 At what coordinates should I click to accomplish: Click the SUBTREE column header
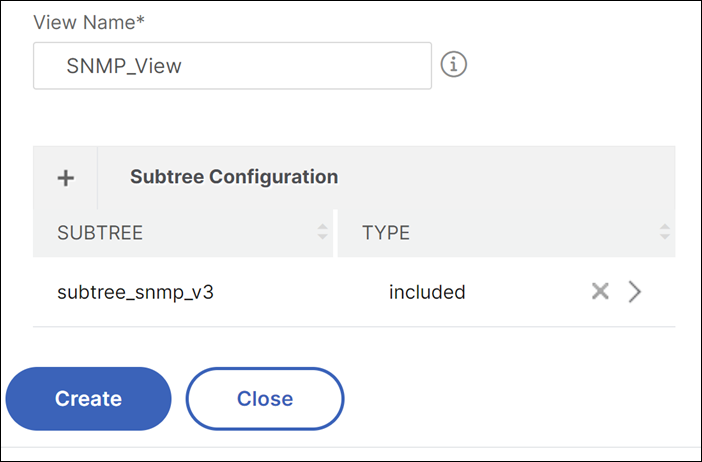[x=100, y=233]
